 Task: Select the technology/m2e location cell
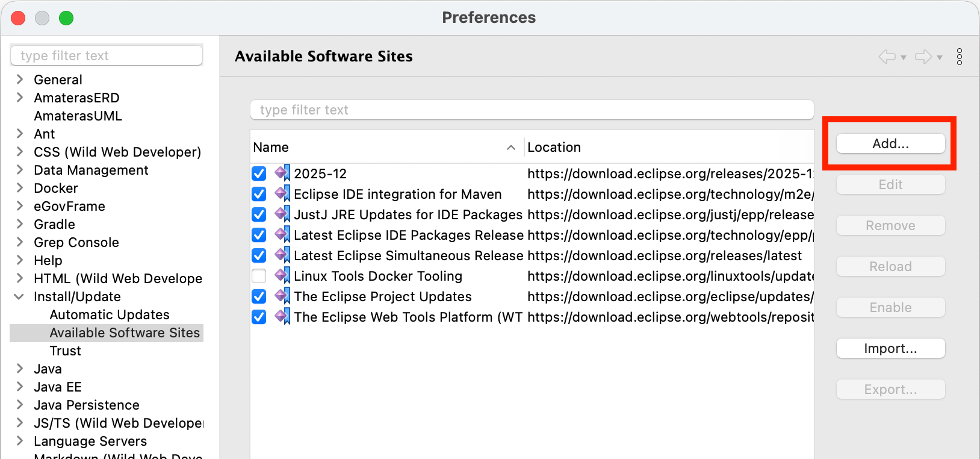point(671,194)
